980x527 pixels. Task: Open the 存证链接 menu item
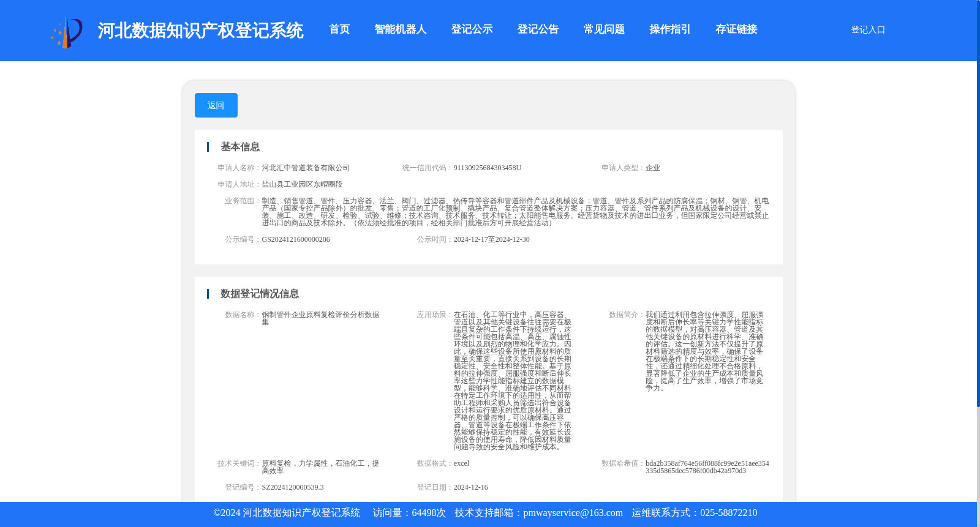pyautogui.click(x=736, y=29)
